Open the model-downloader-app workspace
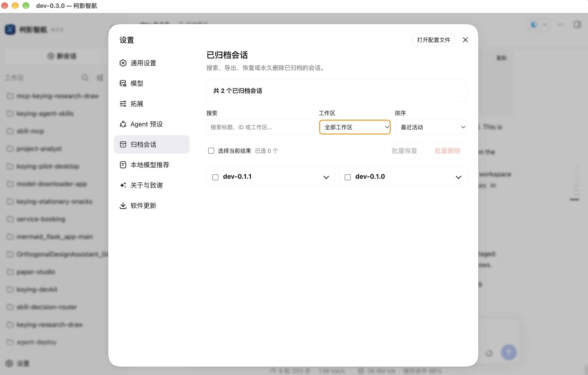This screenshot has height=375, width=588. [x=52, y=184]
